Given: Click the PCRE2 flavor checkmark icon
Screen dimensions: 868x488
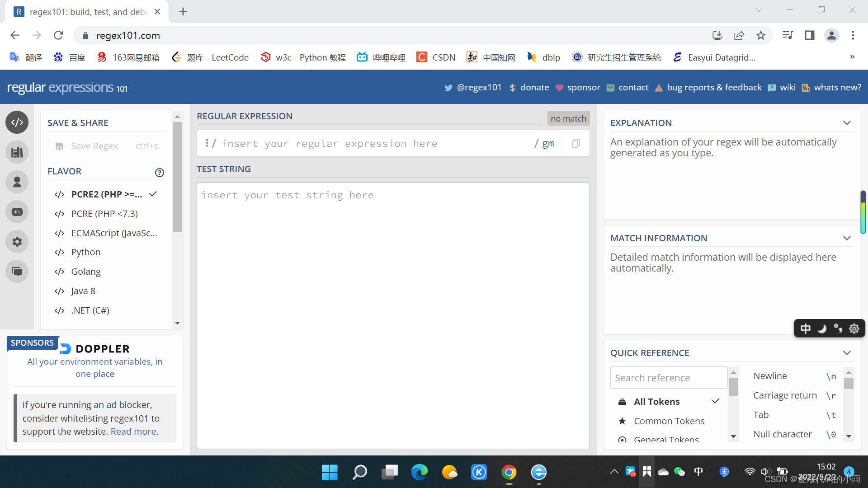Looking at the screenshot, I should coord(153,194).
